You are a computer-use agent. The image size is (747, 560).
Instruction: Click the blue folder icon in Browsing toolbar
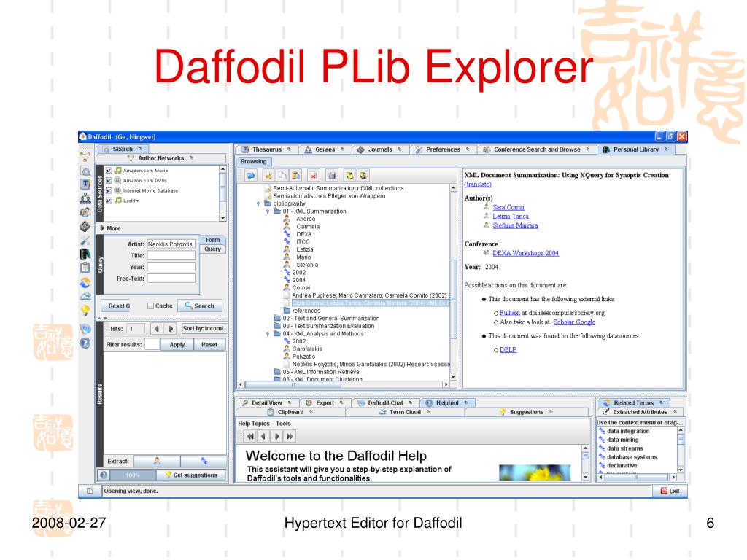point(251,176)
